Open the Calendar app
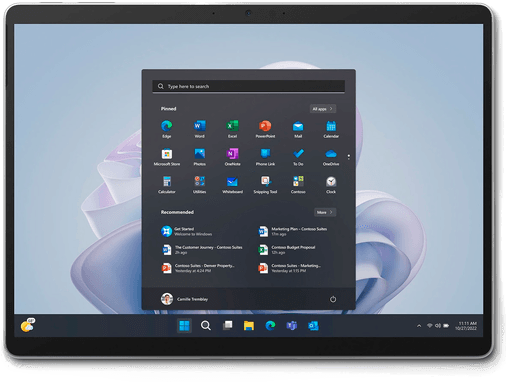The image size is (506, 382). point(331,129)
